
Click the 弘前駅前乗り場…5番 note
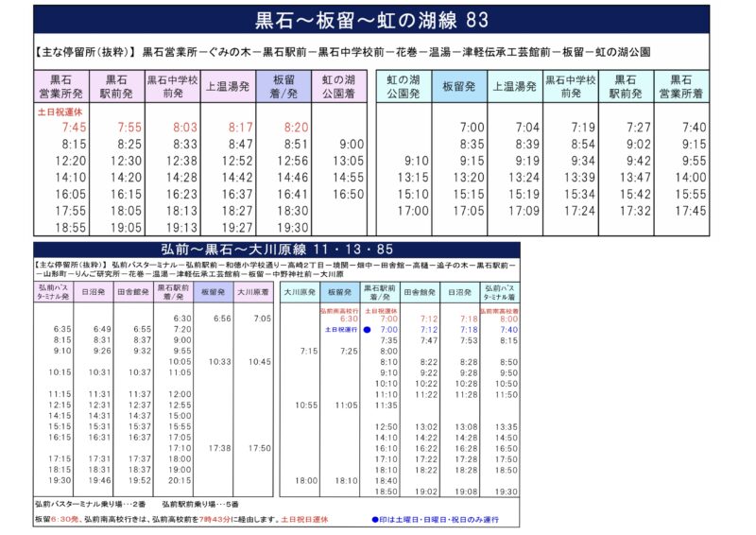click(200, 504)
